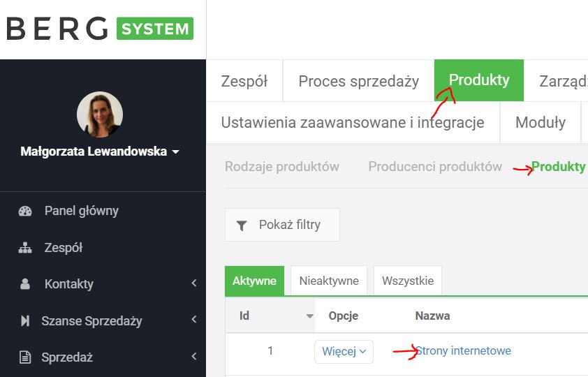Show the Wszystkie products tab
The image size is (588, 377).
pos(408,281)
